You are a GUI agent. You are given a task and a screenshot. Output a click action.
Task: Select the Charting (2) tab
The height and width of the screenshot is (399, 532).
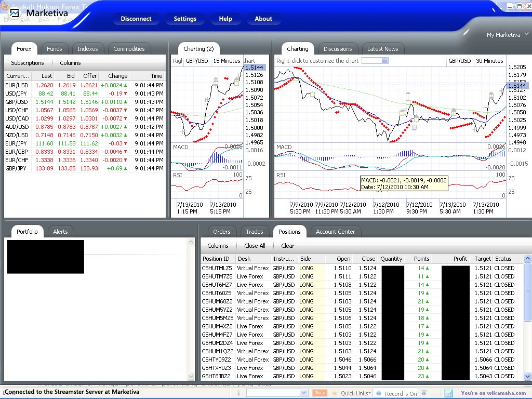point(198,49)
